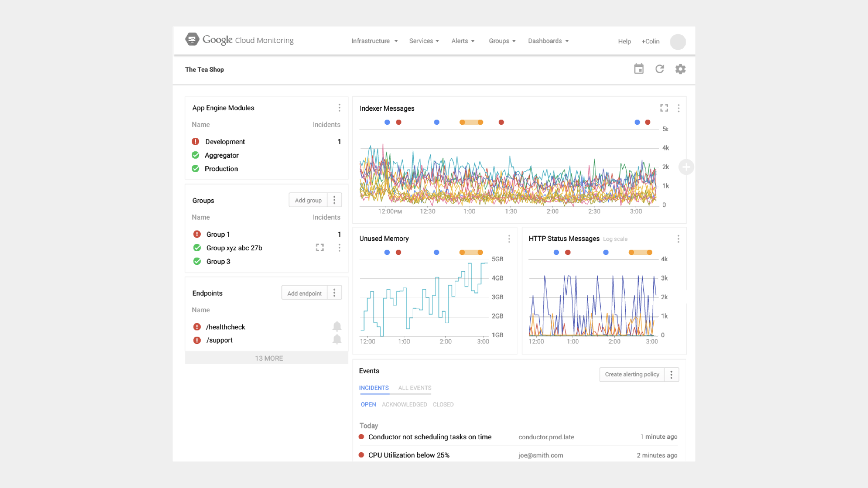Click orange event range marker in Indexer Messages
Image resolution: width=868 pixels, height=488 pixels.
[x=471, y=122]
